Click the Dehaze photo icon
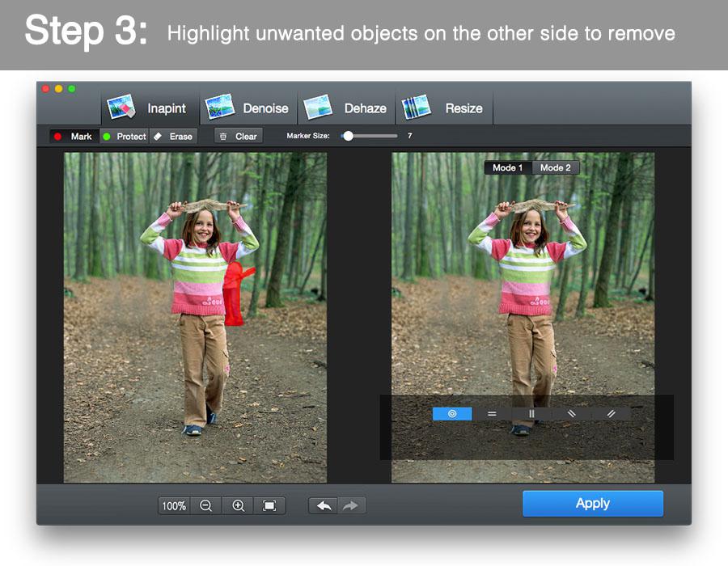 pyautogui.click(x=318, y=107)
